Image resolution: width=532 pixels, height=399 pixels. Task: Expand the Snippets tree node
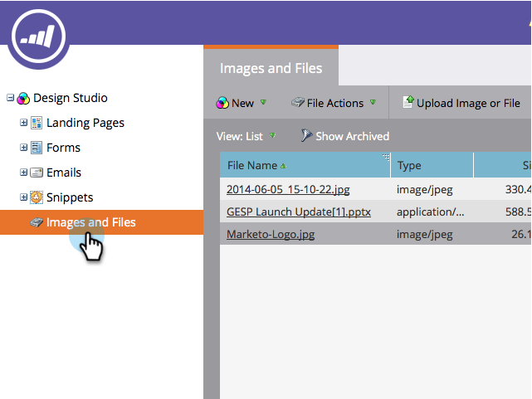pos(24,197)
